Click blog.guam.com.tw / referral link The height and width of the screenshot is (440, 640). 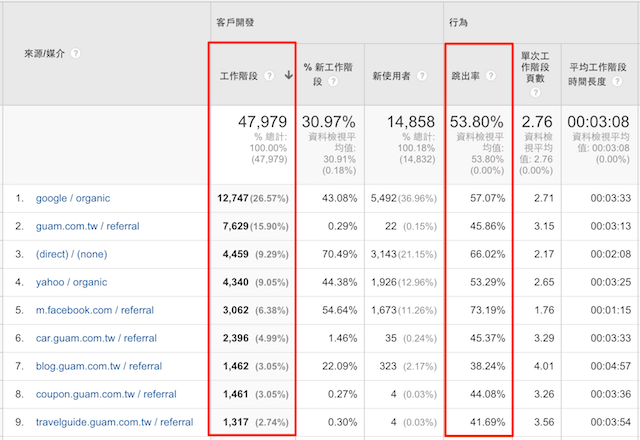pyautogui.click(x=98, y=366)
